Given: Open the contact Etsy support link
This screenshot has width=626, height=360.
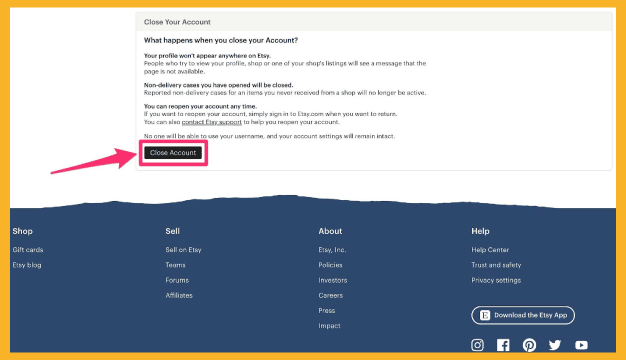Looking at the screenshot, I should (212, 122).
